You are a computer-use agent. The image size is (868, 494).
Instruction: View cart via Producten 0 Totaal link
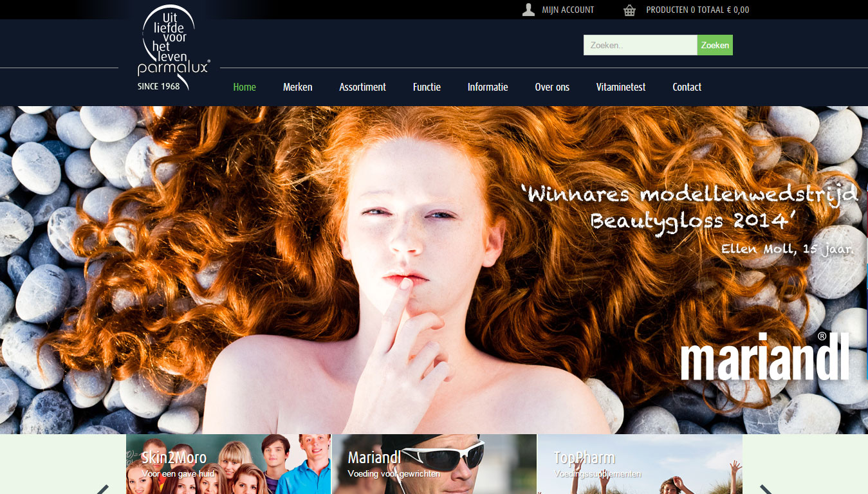click(697, 10)
